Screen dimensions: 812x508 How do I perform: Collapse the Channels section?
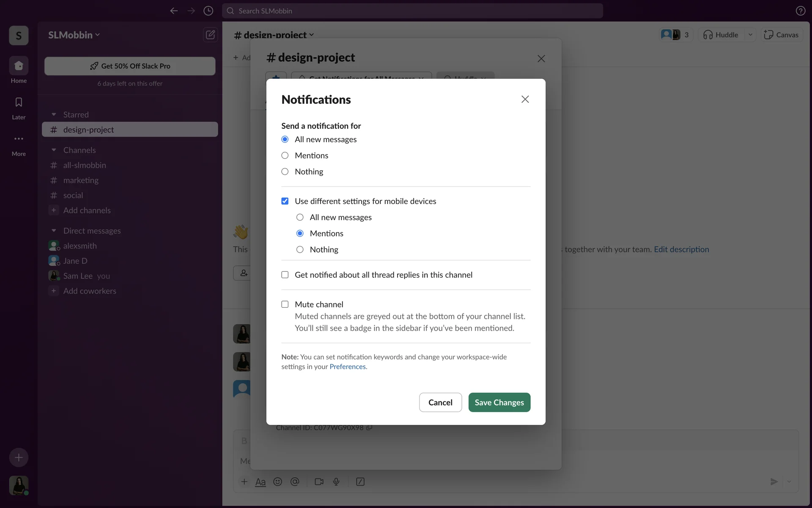pos(54,150)
